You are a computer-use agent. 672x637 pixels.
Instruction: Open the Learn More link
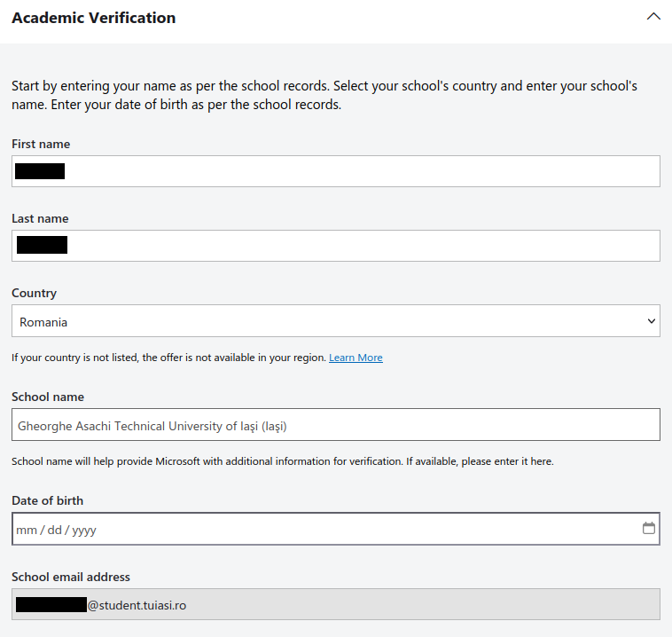tap(356, 358)
